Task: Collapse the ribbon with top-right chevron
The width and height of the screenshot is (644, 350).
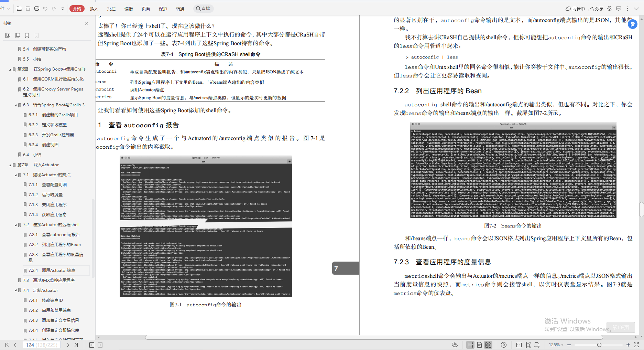Action: 636,9
